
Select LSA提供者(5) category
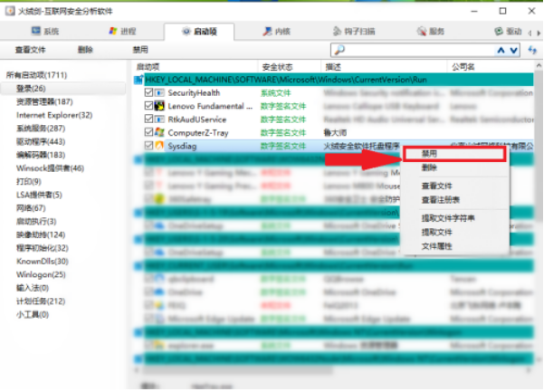(x=39, y=195)
